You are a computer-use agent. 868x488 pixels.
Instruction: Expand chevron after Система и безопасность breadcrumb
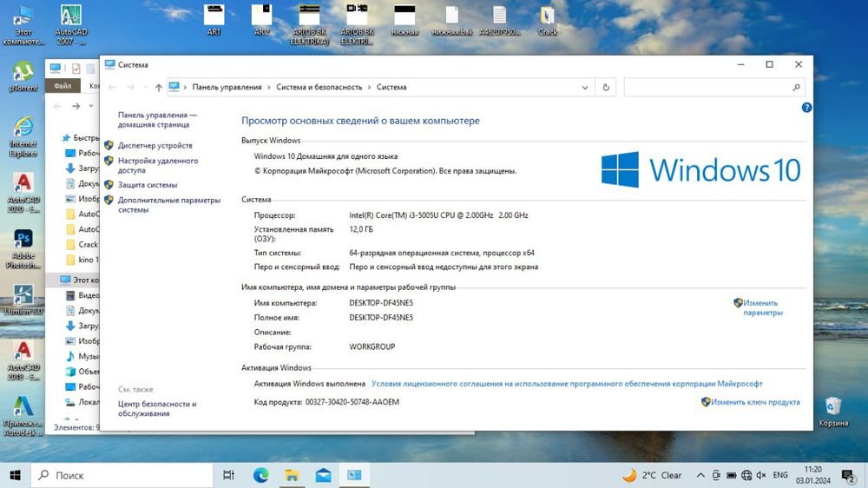369,87
